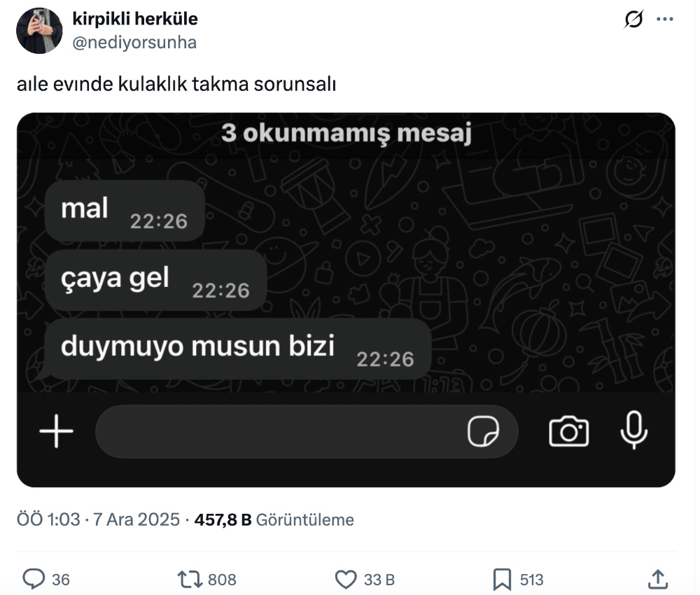The height and width of the screenshot is (595, 700).
Task: Click the kirpikli herküle display name
Action: click(x=135, y=19)
